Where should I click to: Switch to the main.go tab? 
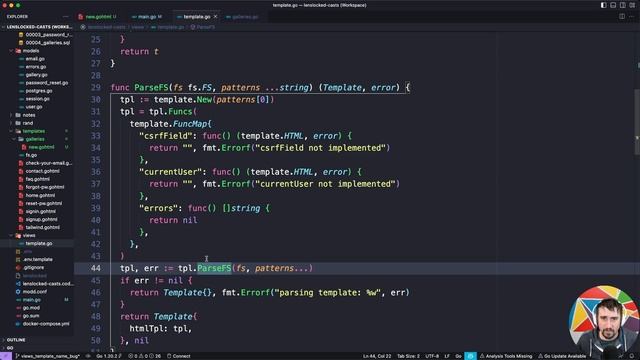[147, 17]
